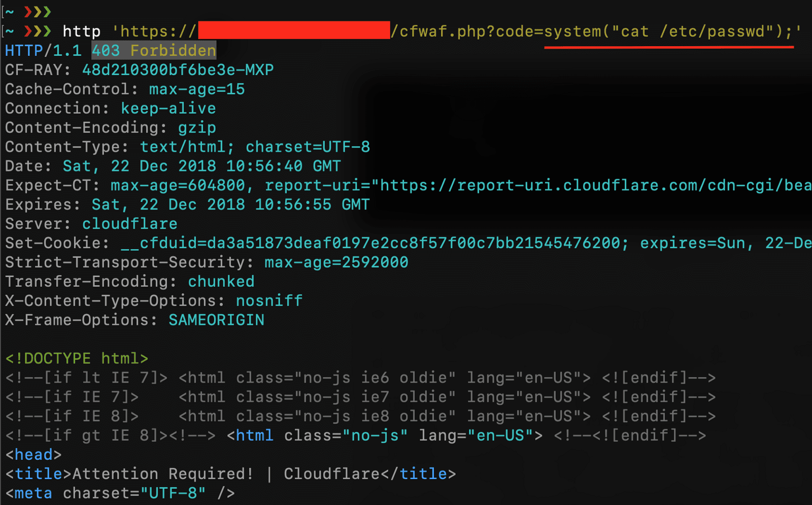Click the Attention Required! title text
The image size is (812, 505).
point(162,474)
